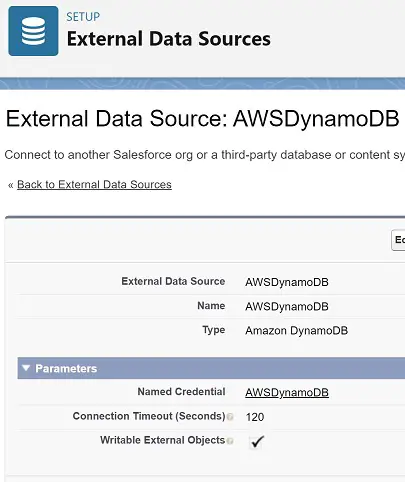Viewport: 405px width, 482px height.
Task: Open the AWSDynamoDB Named Credential link
Action: (x=287, y=392)
